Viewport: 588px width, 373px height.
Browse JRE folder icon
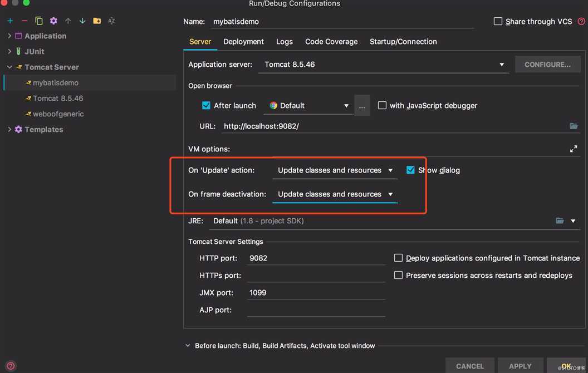(560, 221)
